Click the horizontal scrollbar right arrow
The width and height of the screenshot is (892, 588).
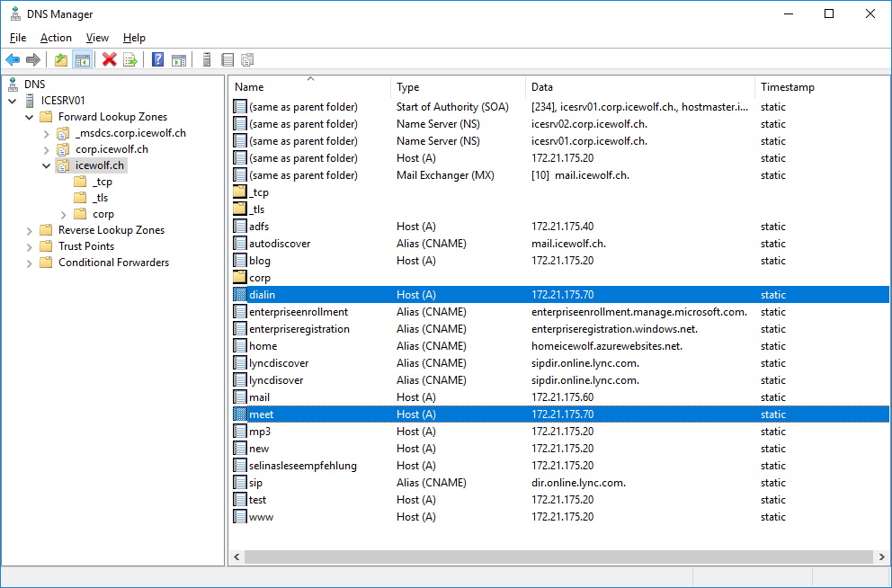pyautogui.click(x=882, y=557)
